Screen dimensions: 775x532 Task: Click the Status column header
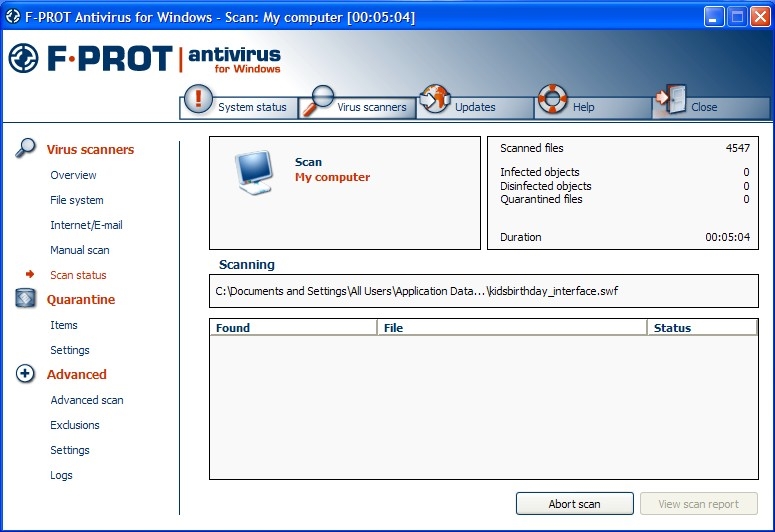672,328
